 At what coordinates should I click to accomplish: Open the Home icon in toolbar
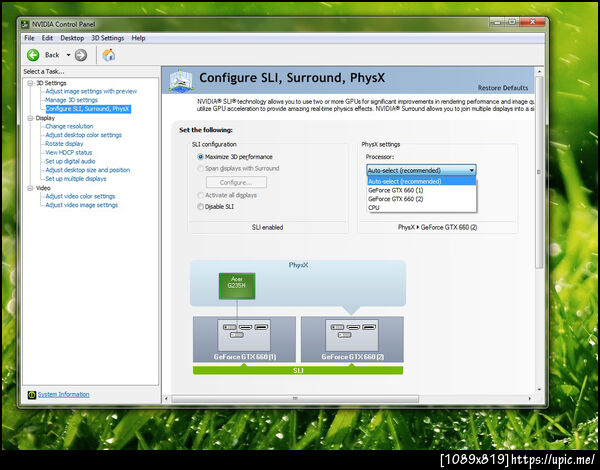click(109, 55)
